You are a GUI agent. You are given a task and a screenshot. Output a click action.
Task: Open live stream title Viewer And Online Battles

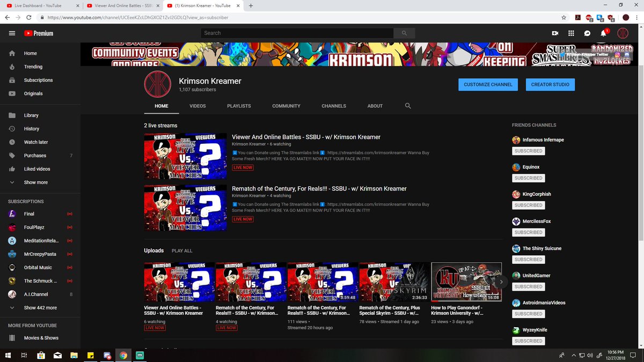(x=306, y=137)
